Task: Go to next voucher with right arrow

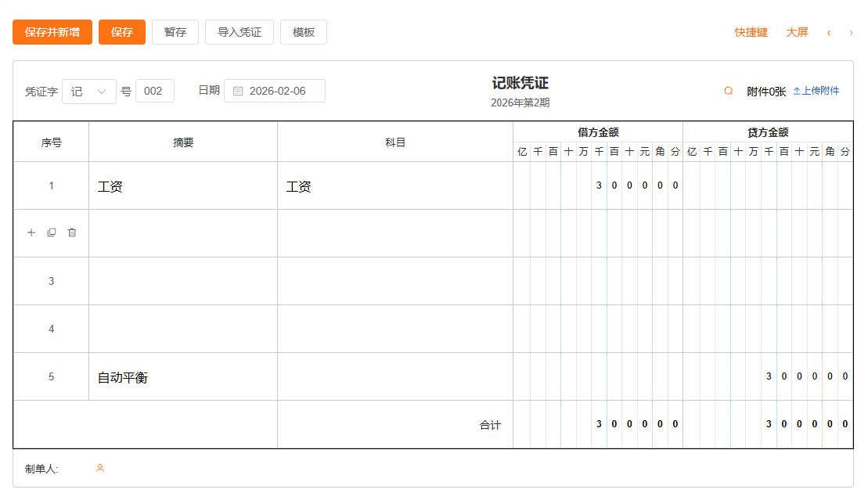Action: coord(851,32)
